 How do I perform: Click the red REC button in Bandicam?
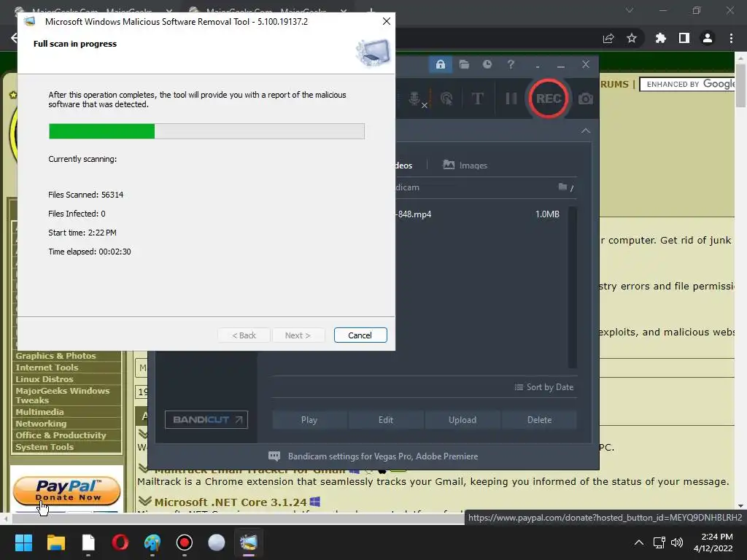549,98
